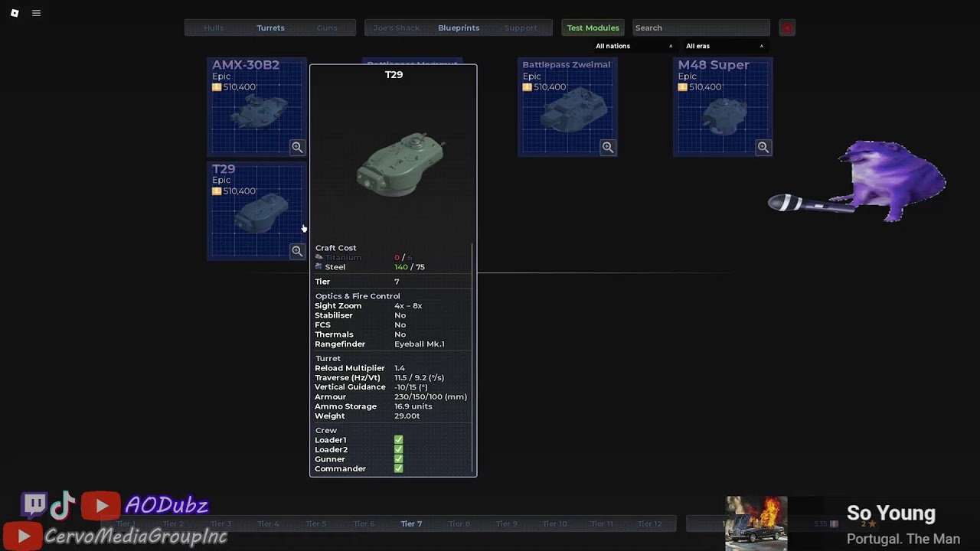980x551 pixels.
Task: Focus the Search input field
Action: click(x=701, y=28)
